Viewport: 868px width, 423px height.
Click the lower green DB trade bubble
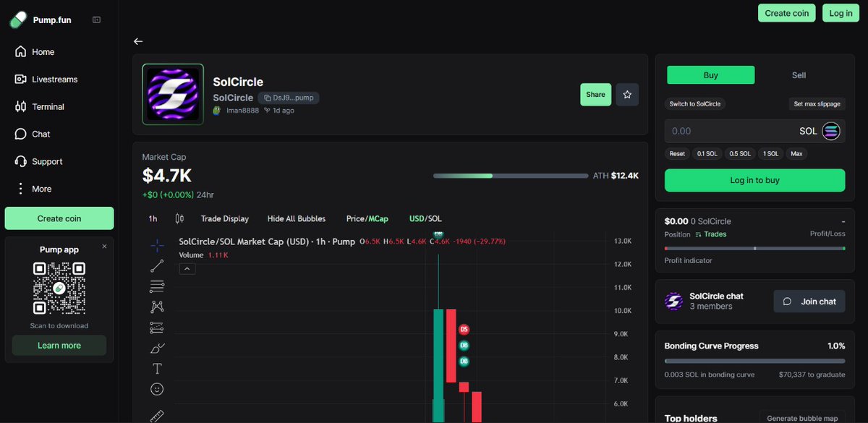coord(464,361)
